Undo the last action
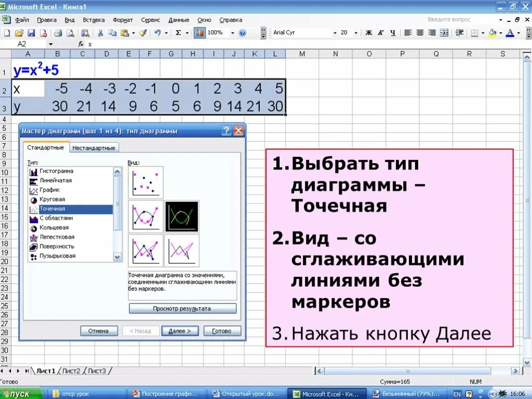 (157, 33)
